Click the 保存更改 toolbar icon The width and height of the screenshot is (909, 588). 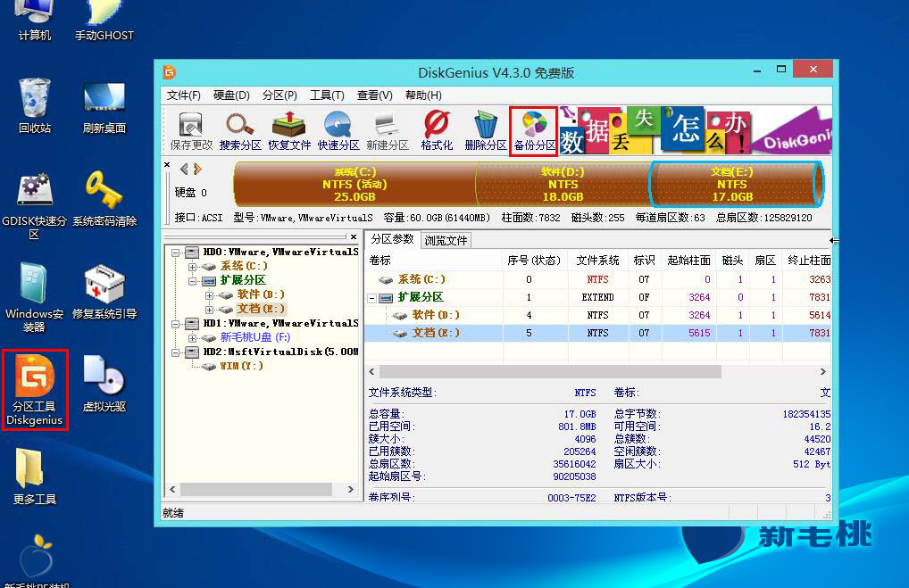[x=191, y=131]
